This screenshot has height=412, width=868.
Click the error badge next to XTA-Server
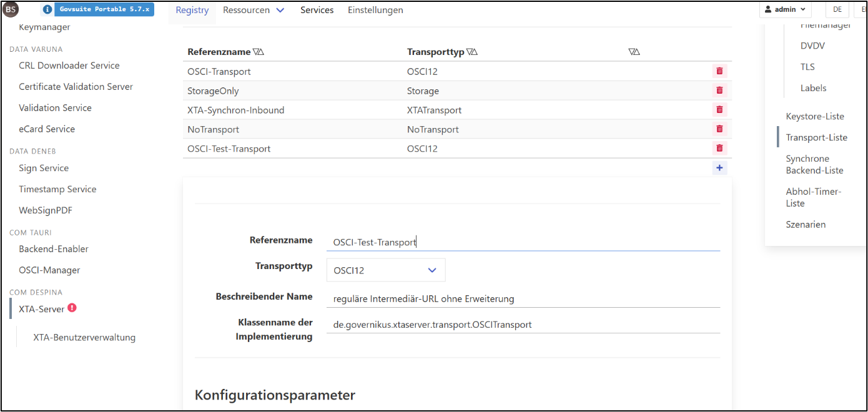tap(71, 306)
